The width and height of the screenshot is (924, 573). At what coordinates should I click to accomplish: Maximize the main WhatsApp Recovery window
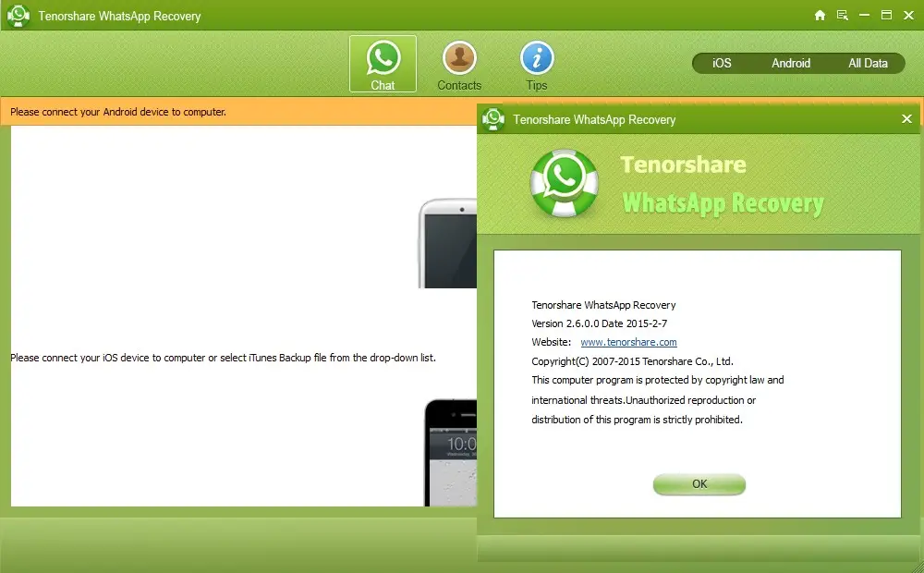coord(886,16)
